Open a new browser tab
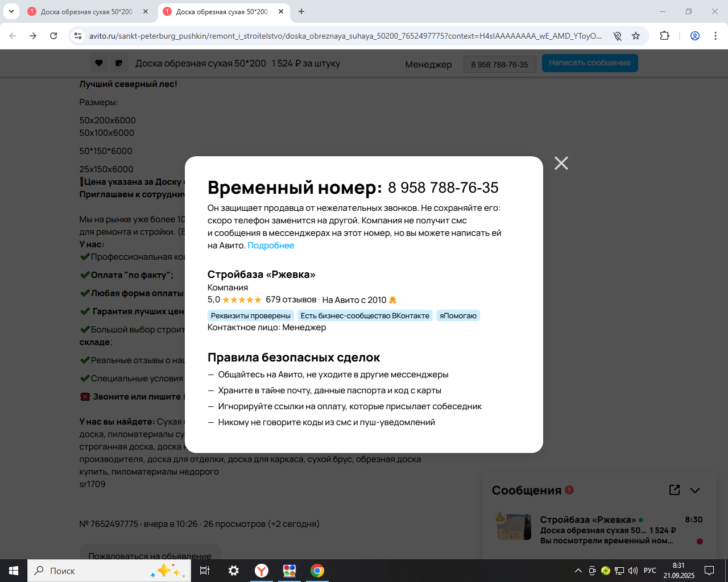Screen dimensions: 728x582 [301, 11]
